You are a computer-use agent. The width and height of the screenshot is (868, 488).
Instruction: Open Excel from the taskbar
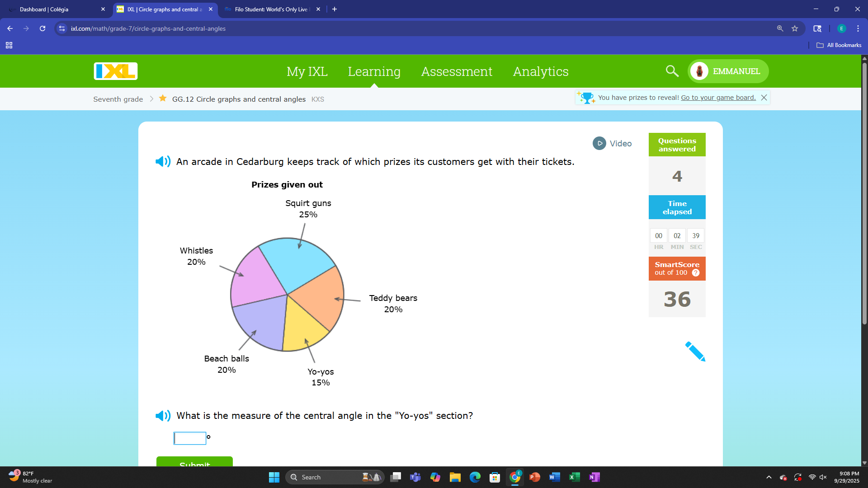click(574, 477)
